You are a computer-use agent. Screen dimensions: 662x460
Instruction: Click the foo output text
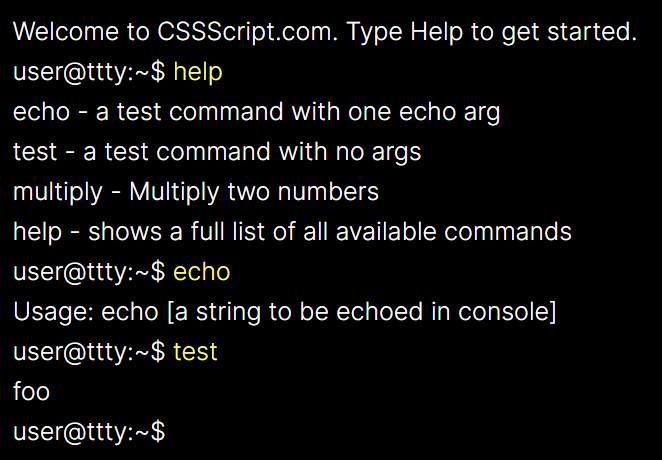tap(31, 391)
